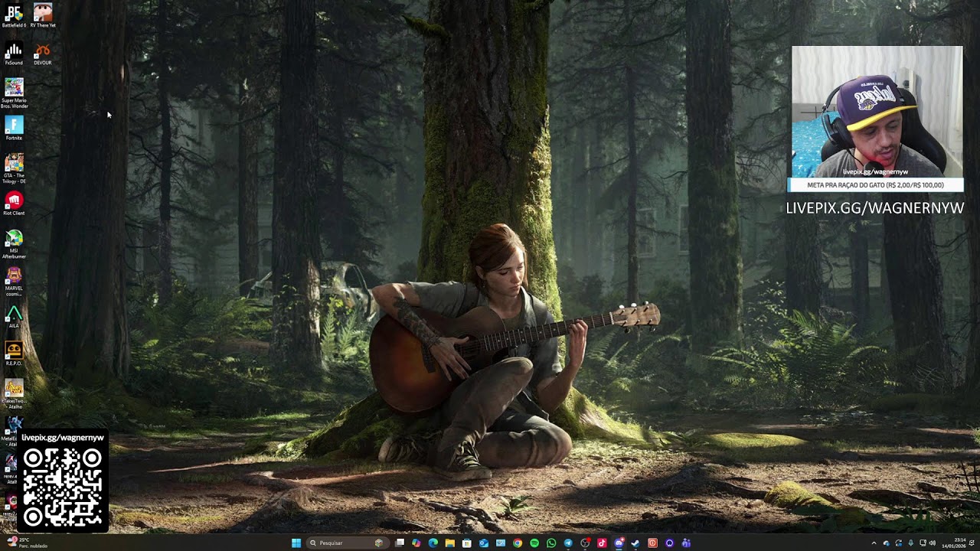Image resolution: width=980 pixels, height=551 pixels.
Task: Open the notifications bell in taskbar
Action: tap(972, 543)
